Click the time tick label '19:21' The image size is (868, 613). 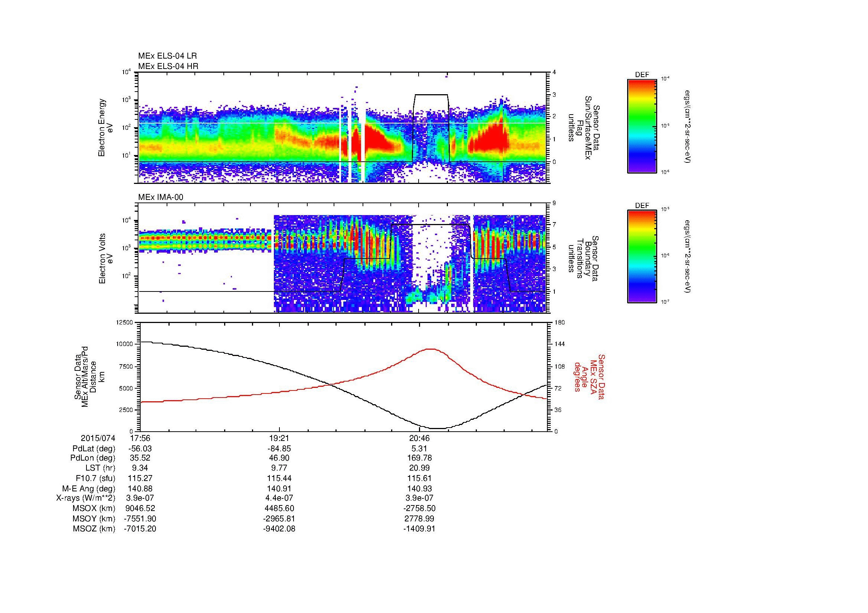(279, 438)
